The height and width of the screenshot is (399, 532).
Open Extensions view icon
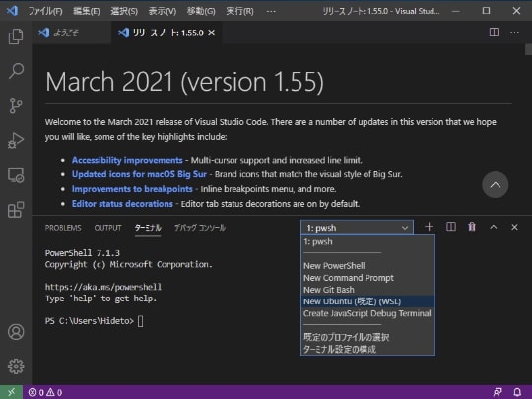16,209
